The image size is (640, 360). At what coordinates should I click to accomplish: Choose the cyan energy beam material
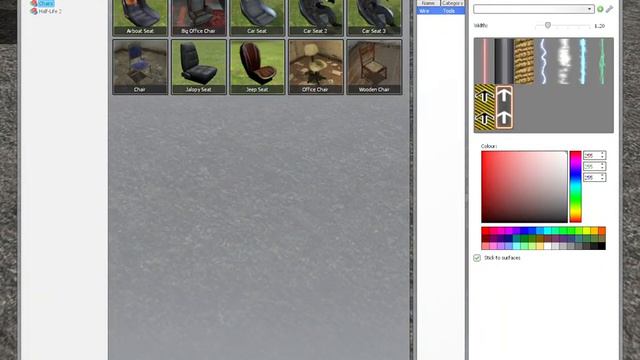click(582, 61)
